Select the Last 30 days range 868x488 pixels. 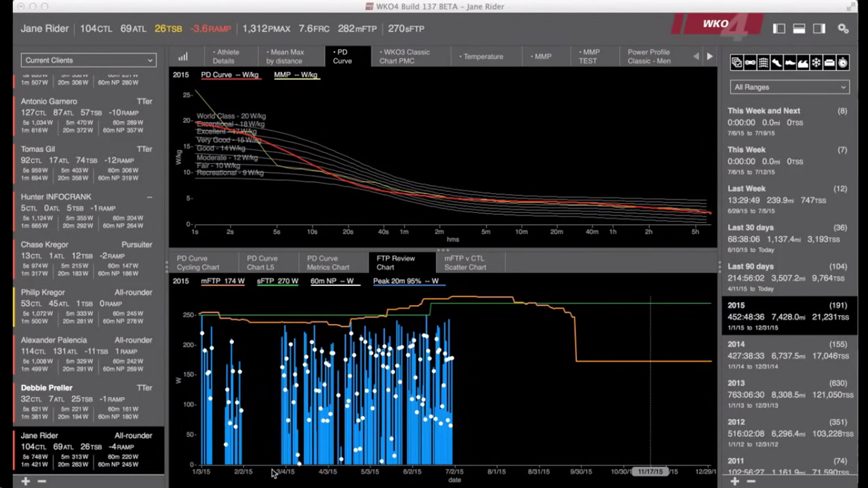coord(788,239)
